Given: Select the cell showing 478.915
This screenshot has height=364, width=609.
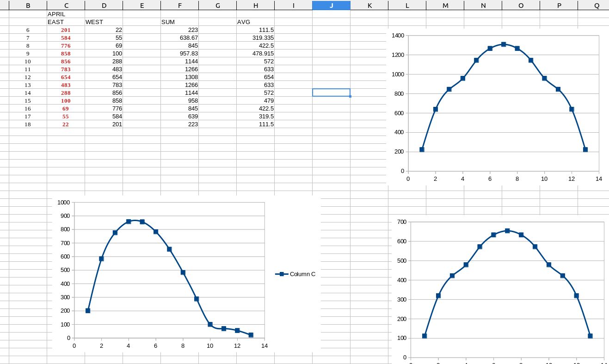Looking at the screenshot, I should (256, 53).
